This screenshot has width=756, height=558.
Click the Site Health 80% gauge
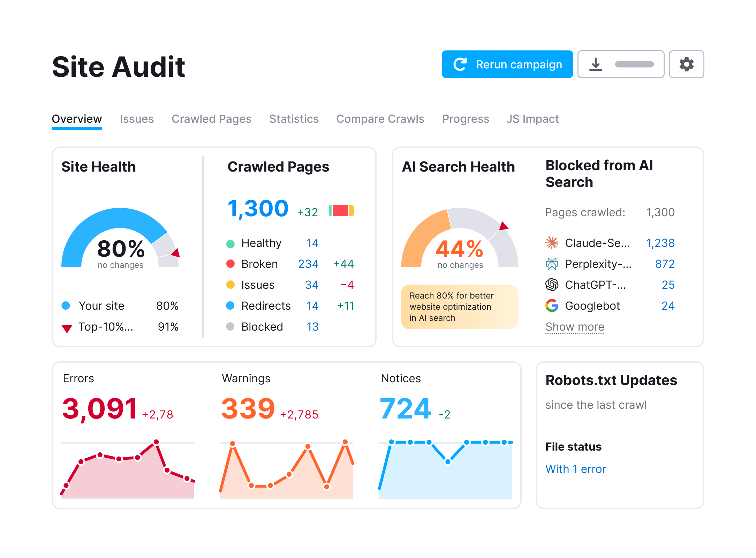click(120, 241)
